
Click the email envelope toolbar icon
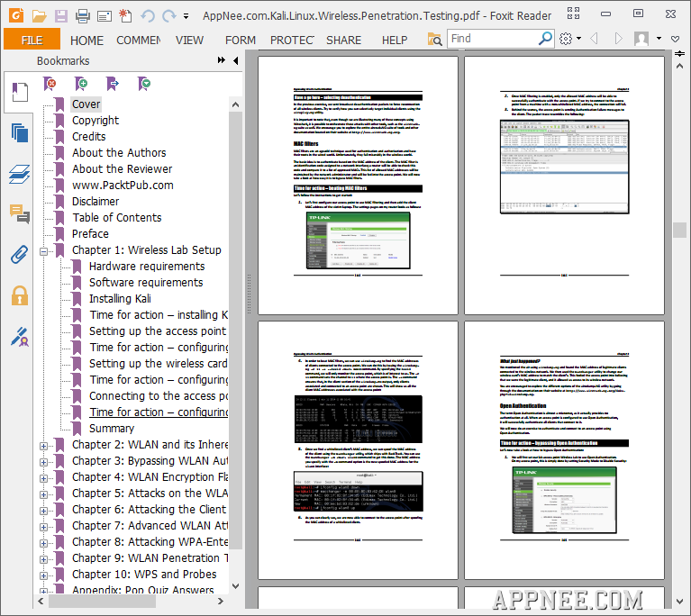[x=104, y=17]
